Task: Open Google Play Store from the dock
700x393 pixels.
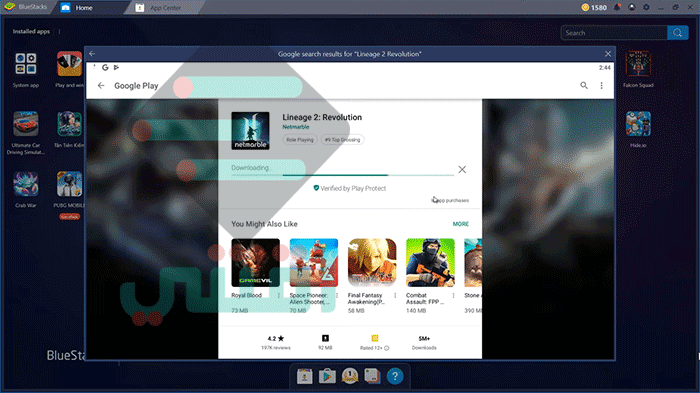Action: pyautogui.click(x=327, y=376)
